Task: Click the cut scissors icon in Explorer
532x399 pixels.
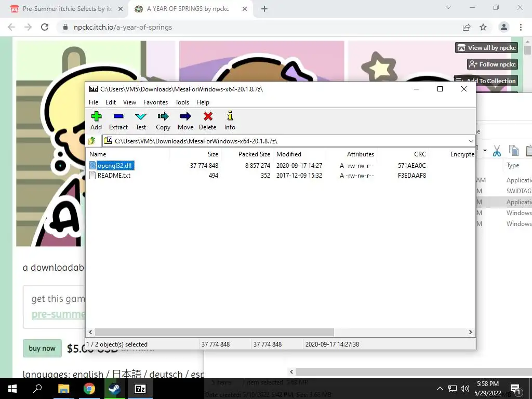Action: click(497, 151)
